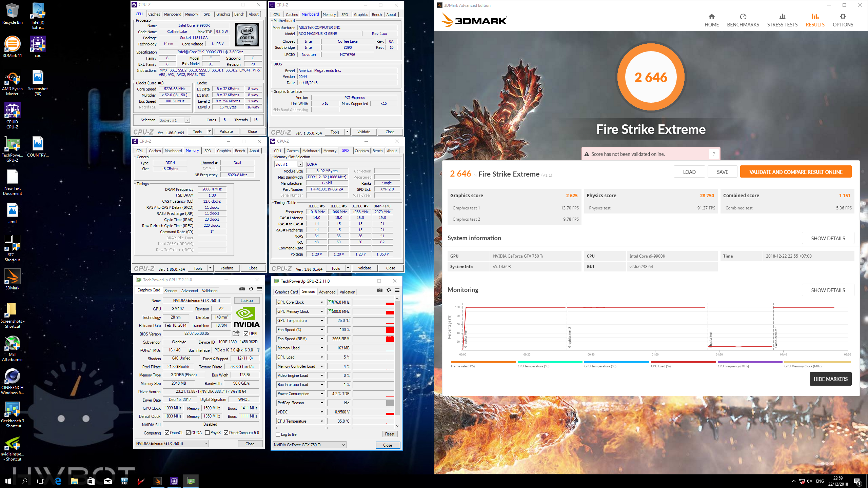Screen dimensions: 868x488
Task: Open Screenshot (30) image file
Action: pos(38,83)
